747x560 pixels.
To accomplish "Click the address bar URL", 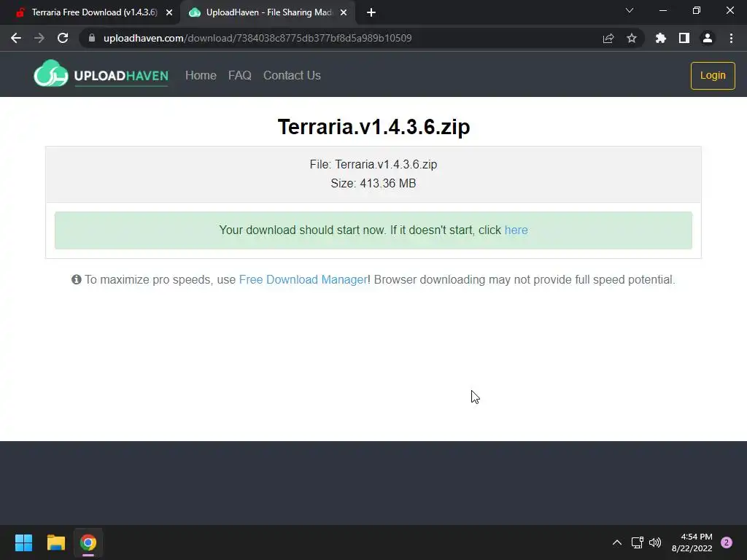I will [258, 38].
